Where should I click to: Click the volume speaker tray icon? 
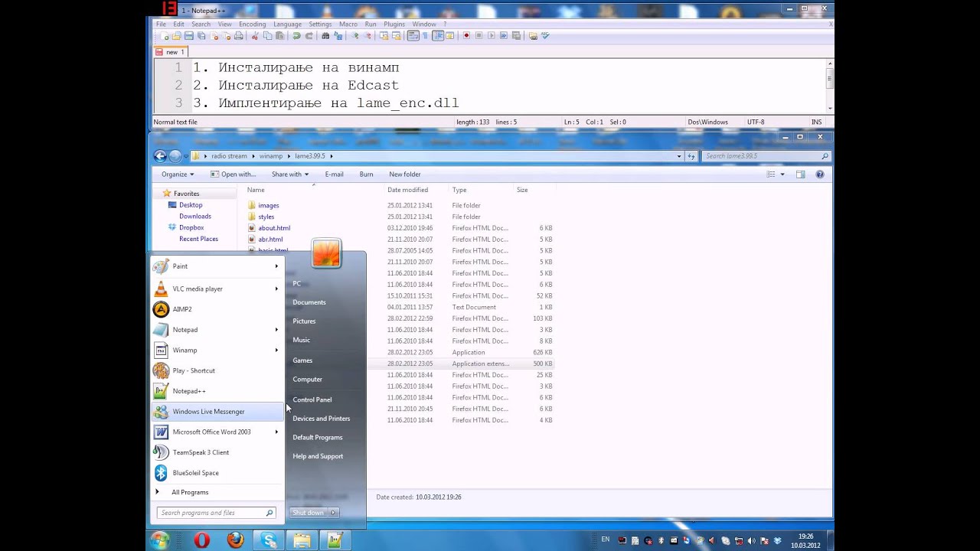click(x=751, y=540)
